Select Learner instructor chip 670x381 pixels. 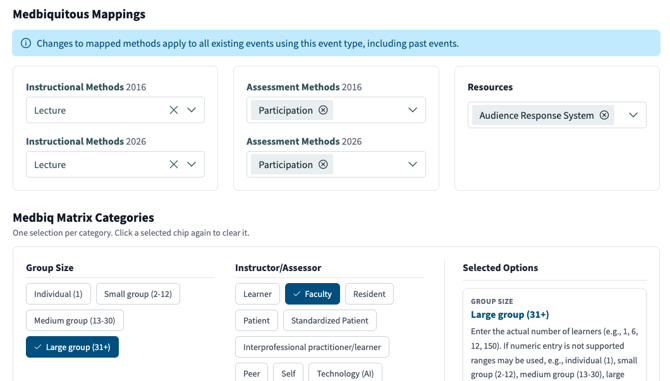[x=257, y=294]
